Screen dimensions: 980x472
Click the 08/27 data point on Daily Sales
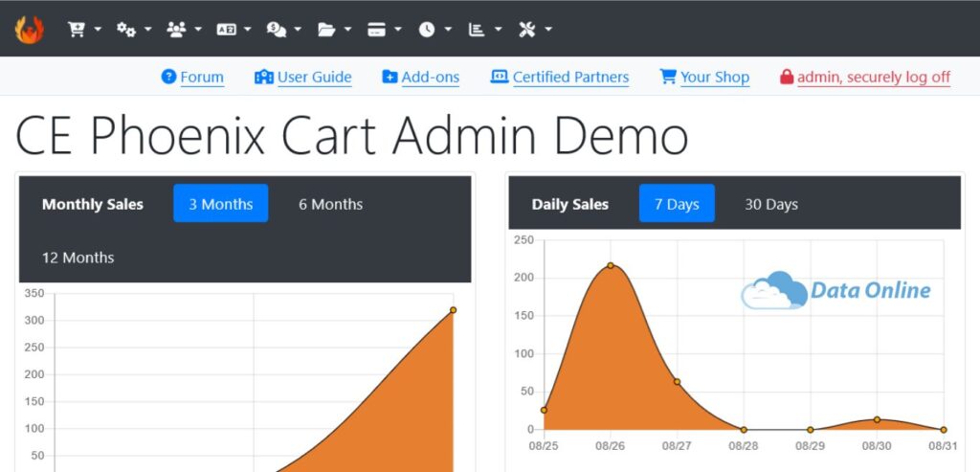coord(677,382)
